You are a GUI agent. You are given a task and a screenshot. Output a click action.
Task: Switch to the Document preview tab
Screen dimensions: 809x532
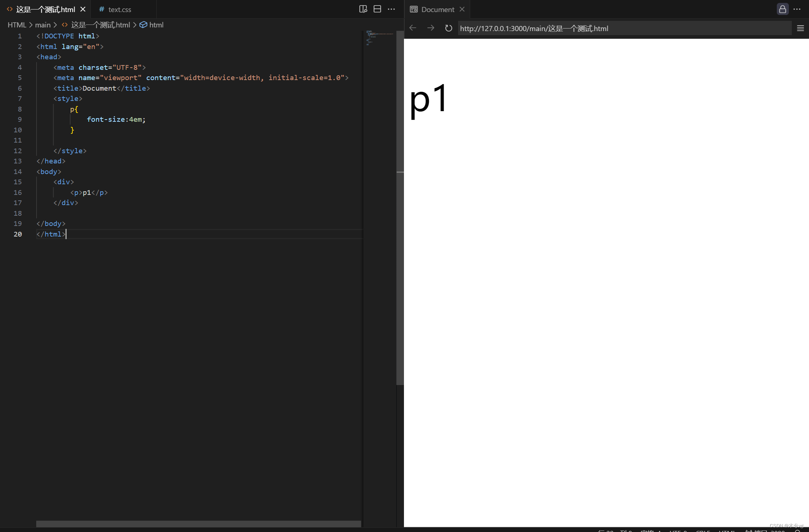click(438, 9)
